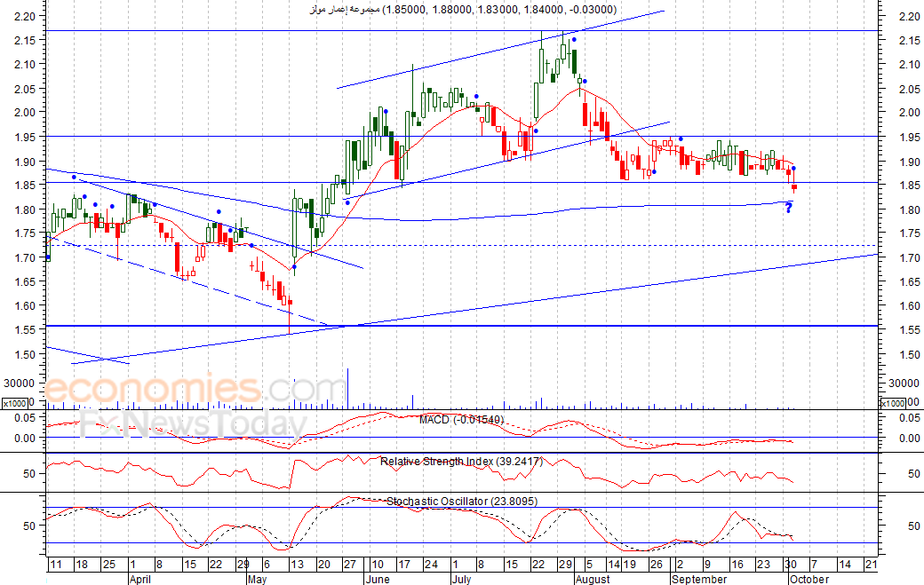The image size is (924, 585).
Task: Click the RSI 50 level on the left axis
Action: point(29,474)
